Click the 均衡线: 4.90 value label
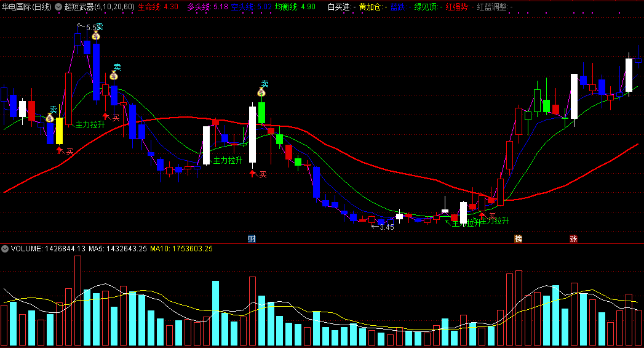The height and width of the screenshot is (348, 644). tap(295, 7)
